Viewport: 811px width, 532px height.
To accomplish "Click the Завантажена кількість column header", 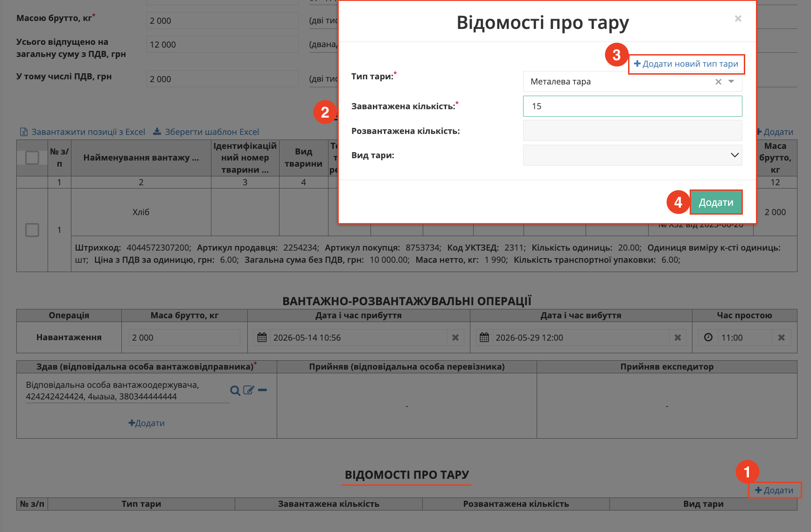I will coord(329,504).
